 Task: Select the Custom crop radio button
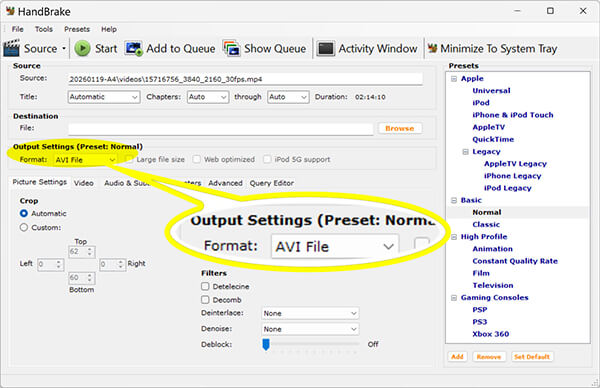coord(24,227)
